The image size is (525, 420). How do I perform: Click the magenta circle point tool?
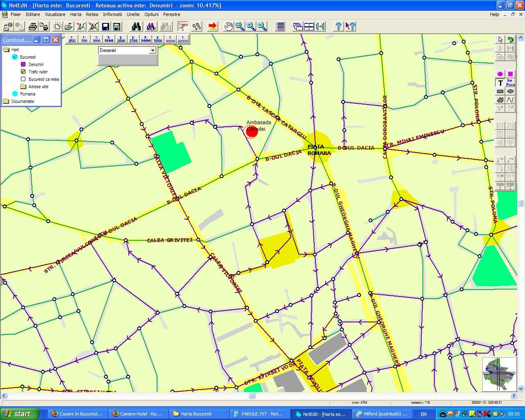point(500,74)
